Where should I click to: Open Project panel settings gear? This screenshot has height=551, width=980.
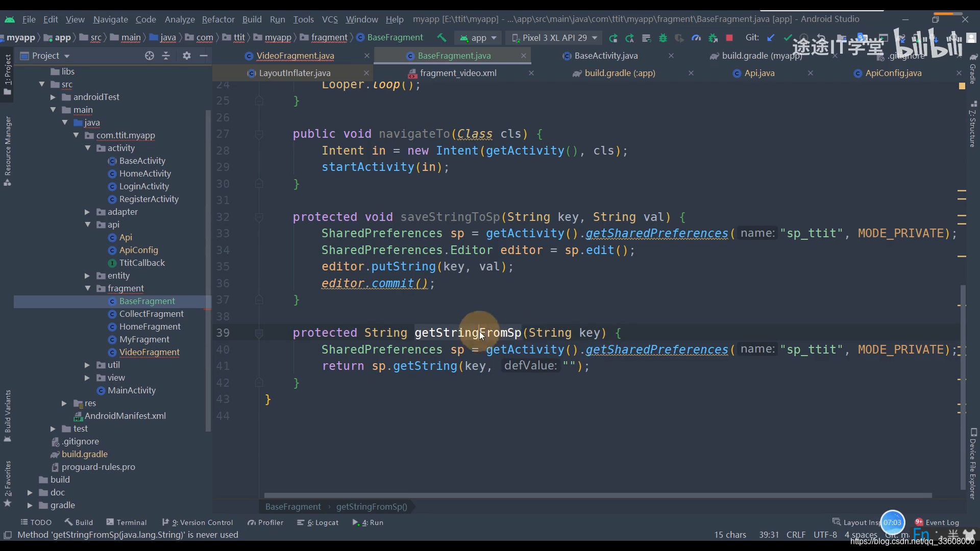coord(187,56)
